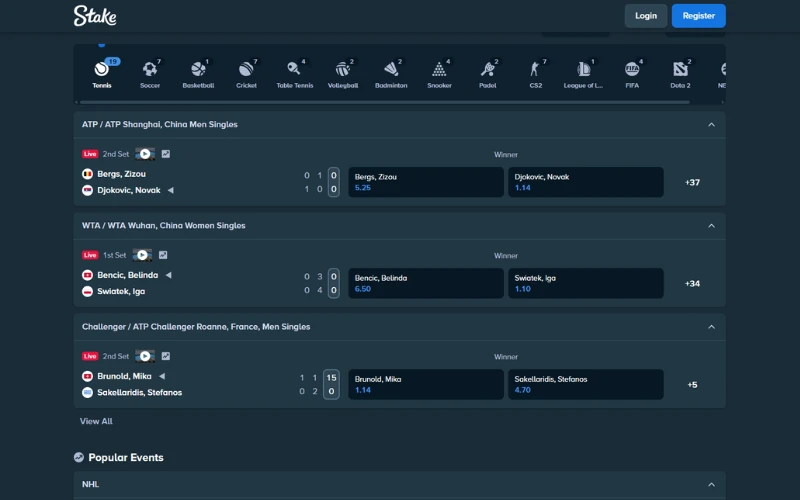The image size is (800, 500).
Task: Bet on Bencic, Belinda at 6.50
Action: [426, 283]
